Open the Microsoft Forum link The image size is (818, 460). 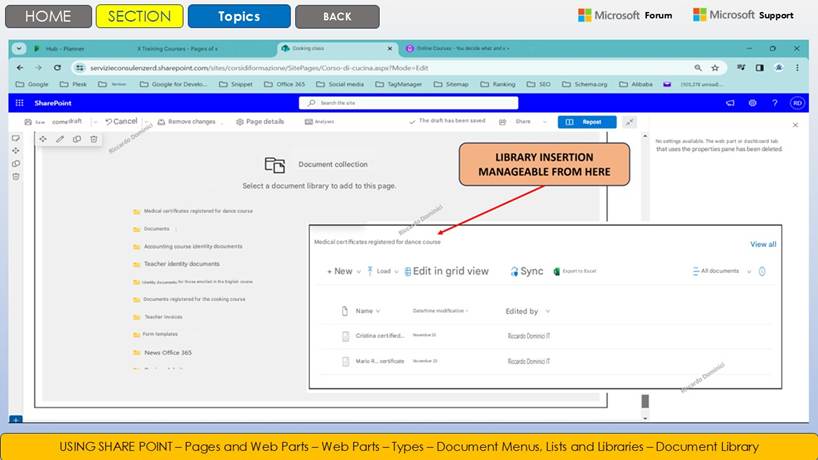625,15
